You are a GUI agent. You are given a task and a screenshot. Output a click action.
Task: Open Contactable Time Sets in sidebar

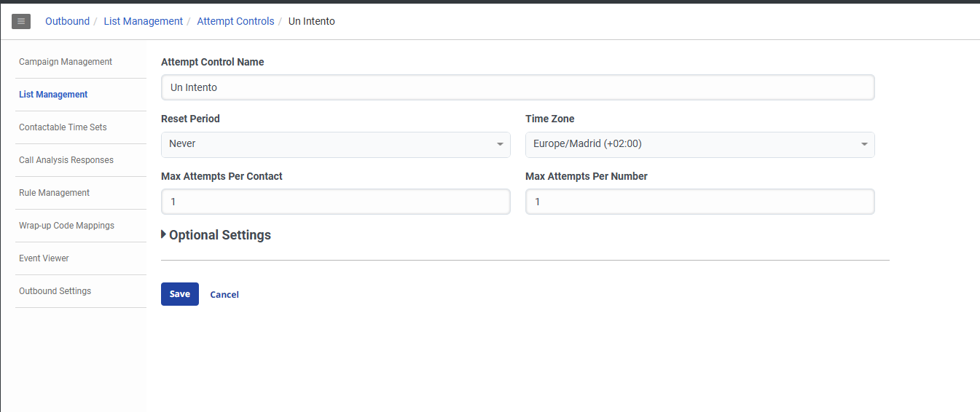(x=63, y=127)
